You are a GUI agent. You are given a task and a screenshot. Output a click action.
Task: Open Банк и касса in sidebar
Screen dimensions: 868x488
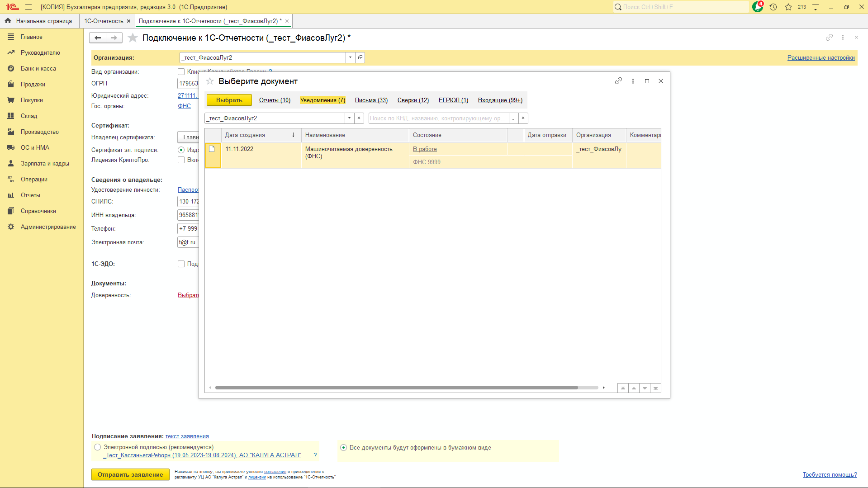point(38,68)
